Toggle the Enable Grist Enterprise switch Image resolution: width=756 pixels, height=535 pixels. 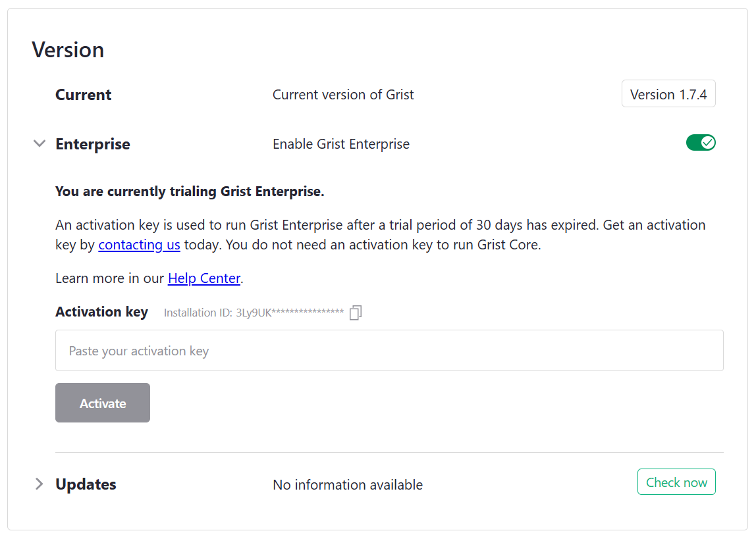(x=701, y=143)
